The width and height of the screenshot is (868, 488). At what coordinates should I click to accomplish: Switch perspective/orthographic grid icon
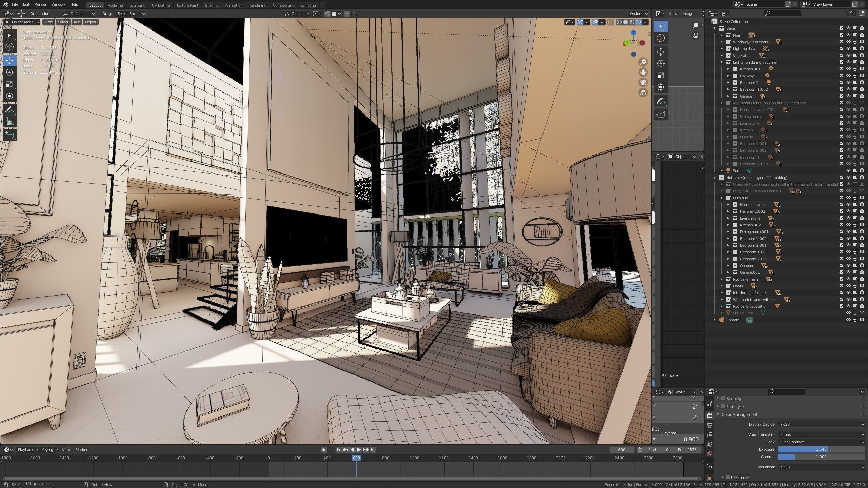[643, 93]
